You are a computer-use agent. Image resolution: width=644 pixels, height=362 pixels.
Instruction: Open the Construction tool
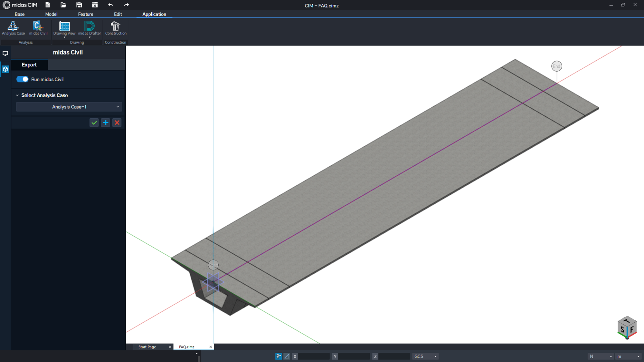coord(116,28)
